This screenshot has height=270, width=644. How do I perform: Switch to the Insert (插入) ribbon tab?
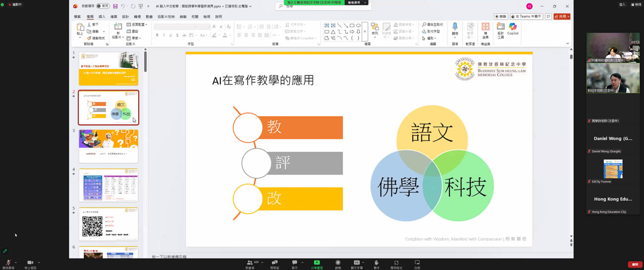[x=102, y=17]
